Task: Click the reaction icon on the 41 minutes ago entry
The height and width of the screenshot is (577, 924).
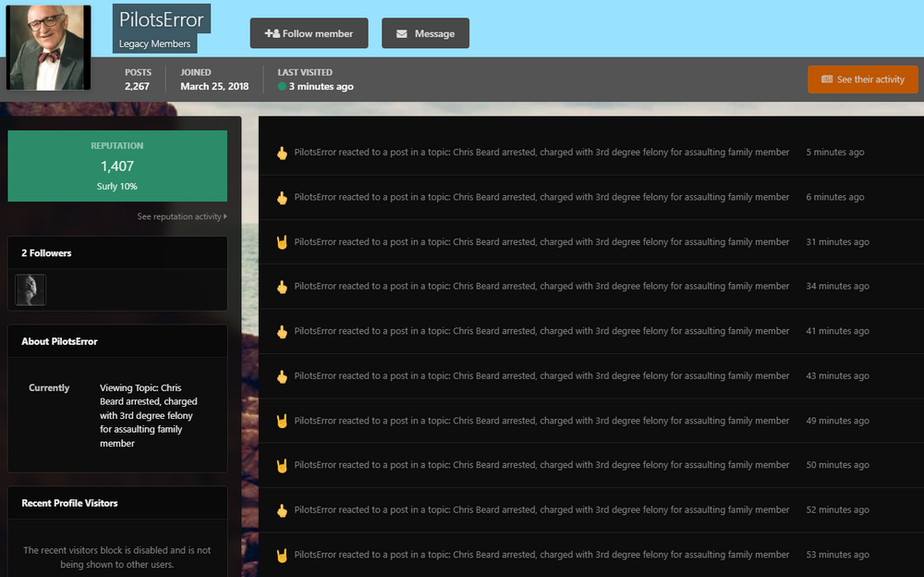Action: [282, 331]
